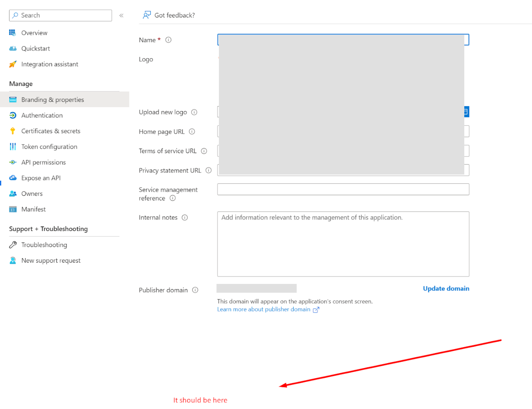This screenshot has width=532, height=409.
Task: Click the key icon beside Certificates & secrets
Action: [12, 131]
